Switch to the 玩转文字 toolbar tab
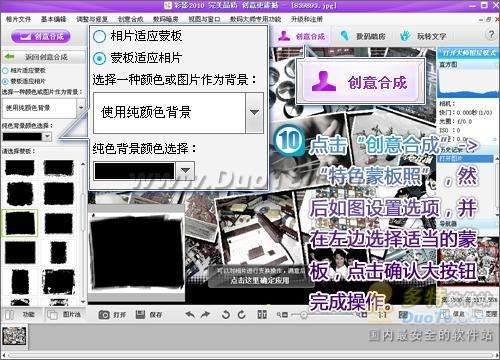Viewport: 500px width, 360px height. 423,36
